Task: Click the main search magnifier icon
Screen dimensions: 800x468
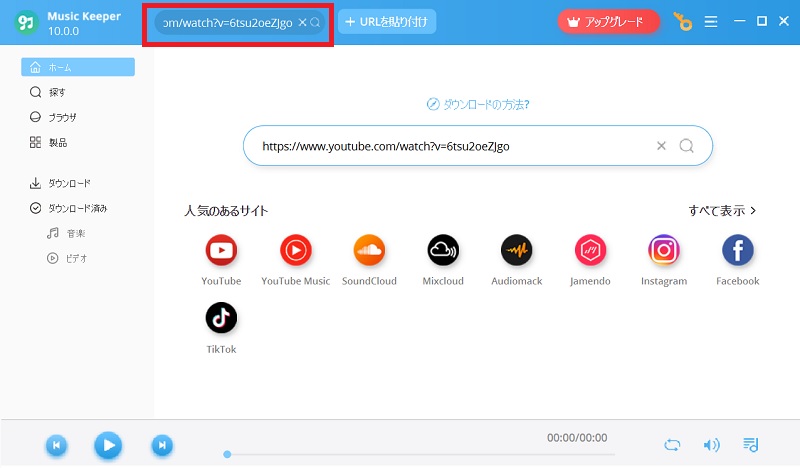Action: click(x=687, y=146)
